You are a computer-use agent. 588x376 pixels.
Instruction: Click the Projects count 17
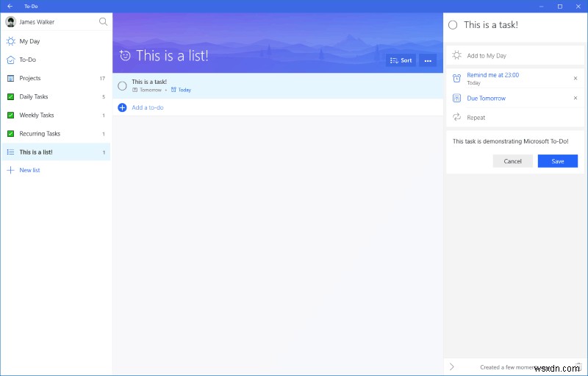(102, 79)
